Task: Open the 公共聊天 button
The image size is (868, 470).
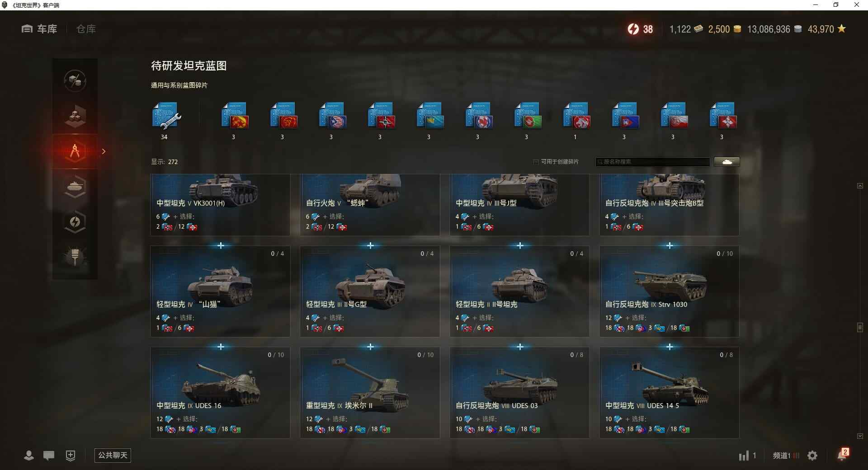Action: click(x=113, y=455)
